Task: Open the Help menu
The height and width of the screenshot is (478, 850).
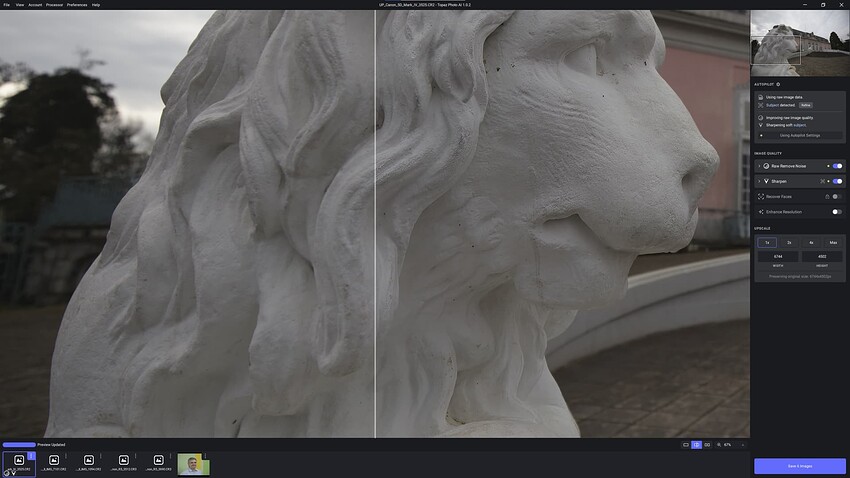Action: tap(96, 4)
